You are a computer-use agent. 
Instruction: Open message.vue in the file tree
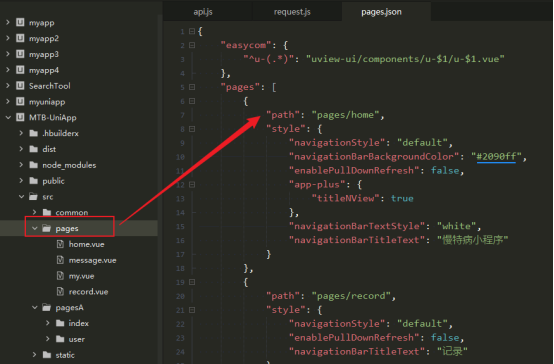coord(93,260)
